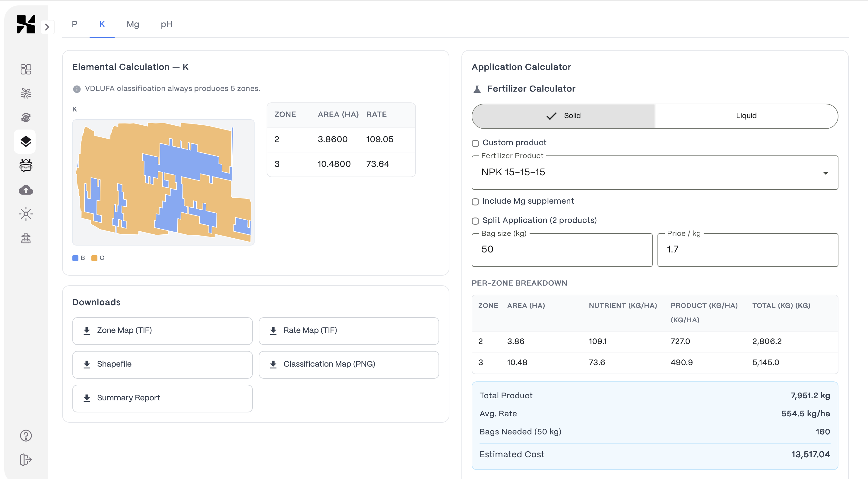Screen dimensions: 868x479
Task: Enable the Custom product checkbox
Action: coord(475,143)
